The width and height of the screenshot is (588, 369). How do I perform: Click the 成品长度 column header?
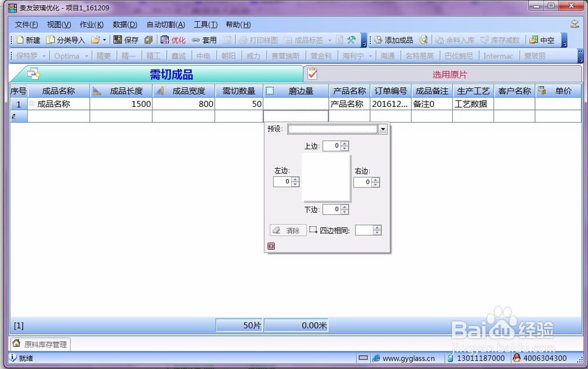click(121, 91)
